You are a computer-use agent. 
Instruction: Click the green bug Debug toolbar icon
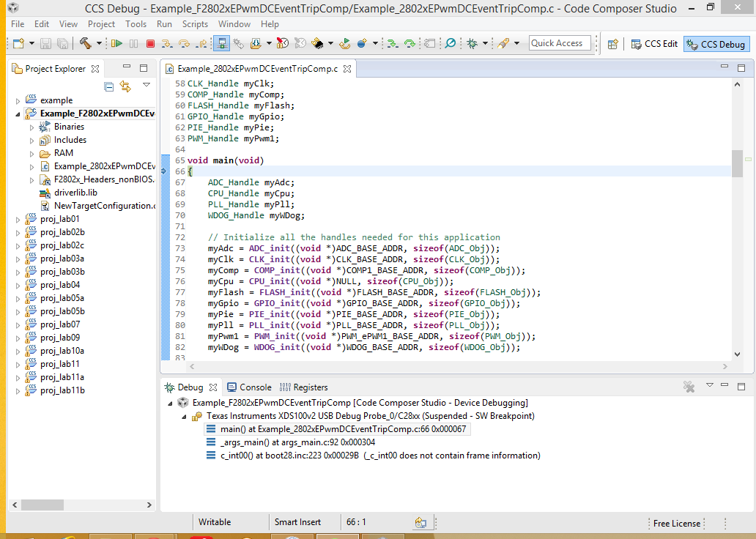472,44
